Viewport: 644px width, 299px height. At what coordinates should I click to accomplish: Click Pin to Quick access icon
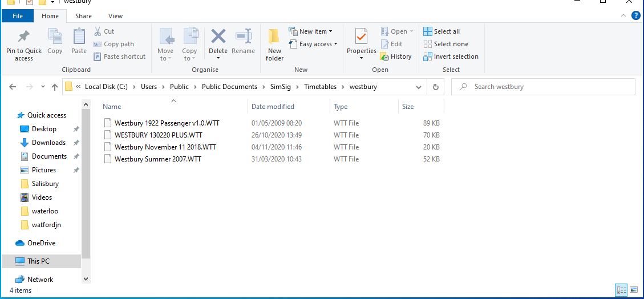tap(23, 37)
